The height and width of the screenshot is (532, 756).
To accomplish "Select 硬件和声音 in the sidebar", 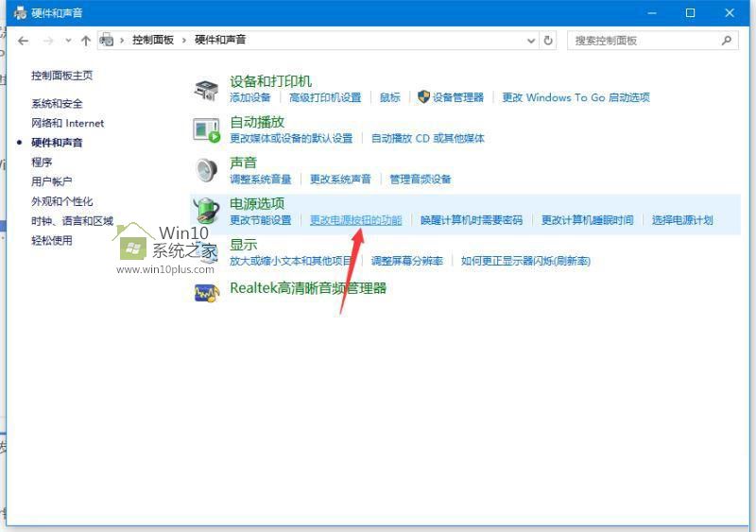I will pyautogui.click(x=57, y=143).
